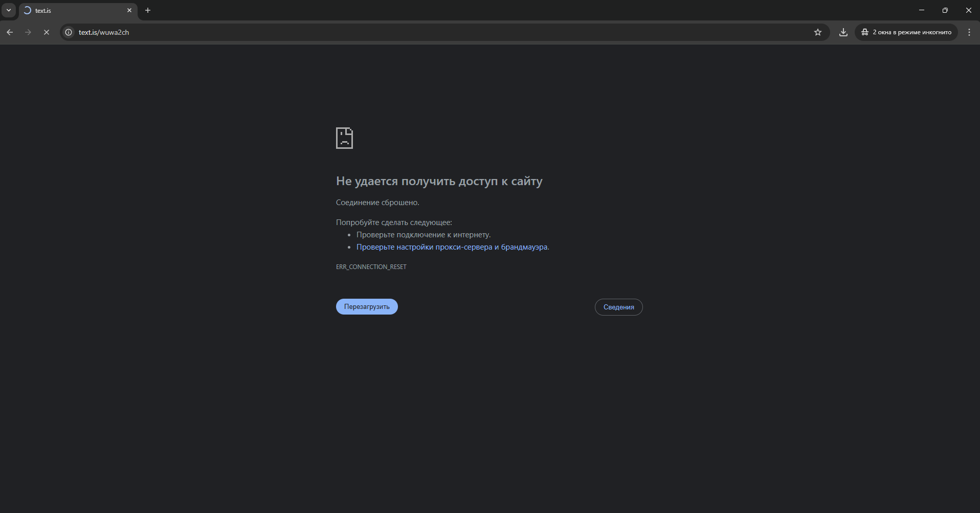Click the heading Не удается получить доступ к сайту

439,181
